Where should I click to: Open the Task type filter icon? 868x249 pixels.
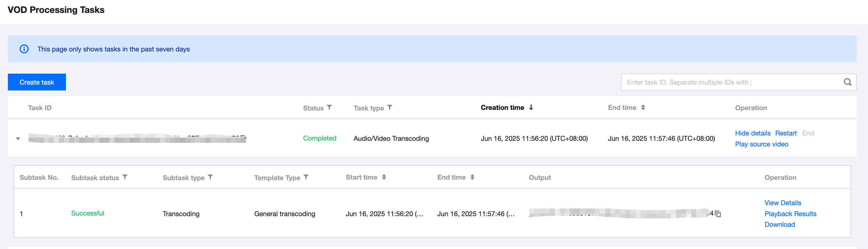(390, 107)
